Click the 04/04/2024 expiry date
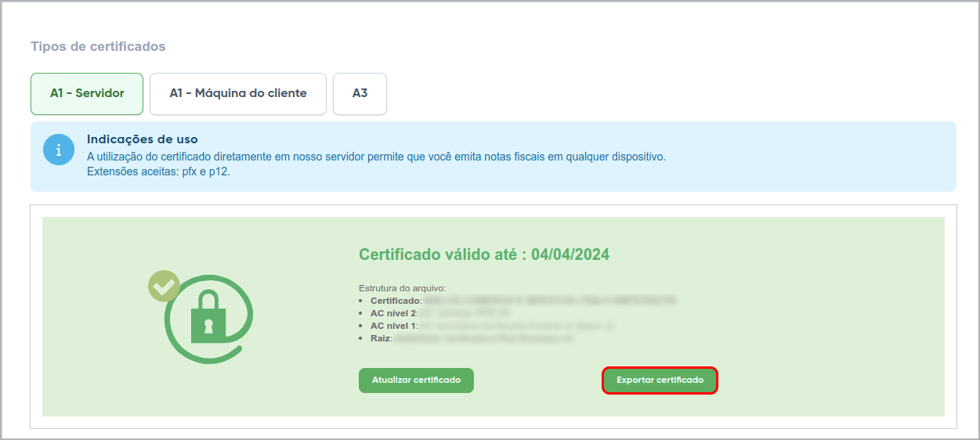Viewport: 980px width, 440px height. [570, 254]
